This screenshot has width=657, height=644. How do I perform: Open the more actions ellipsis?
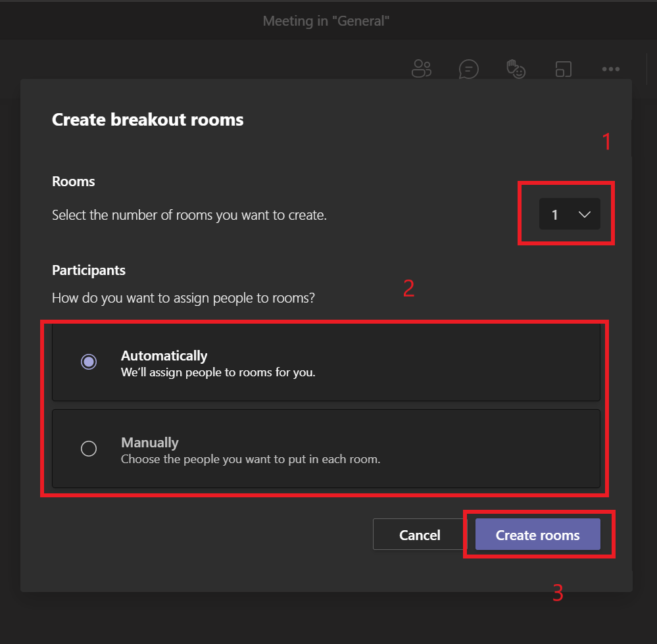pyautogui.click(x=610, y=69)
